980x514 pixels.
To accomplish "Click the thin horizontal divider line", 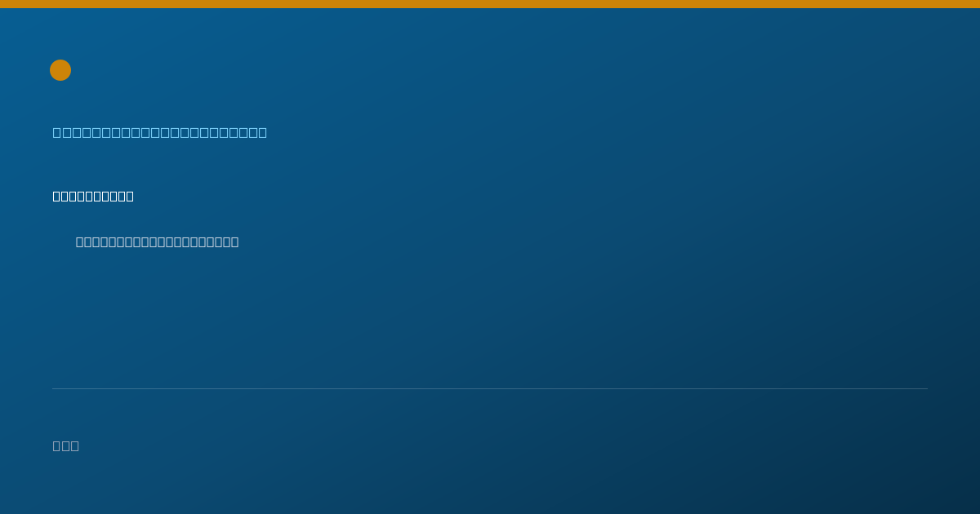I will pos(490,388).
